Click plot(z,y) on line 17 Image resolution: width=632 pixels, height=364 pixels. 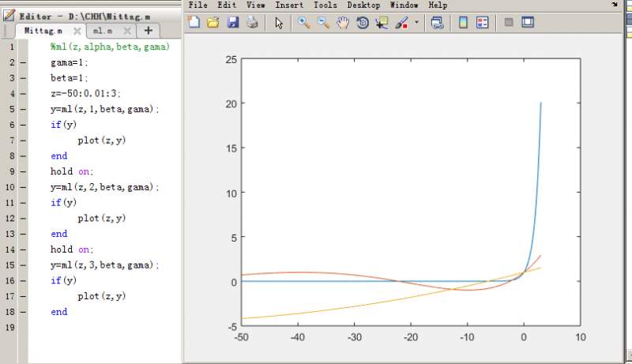point(102,296)
